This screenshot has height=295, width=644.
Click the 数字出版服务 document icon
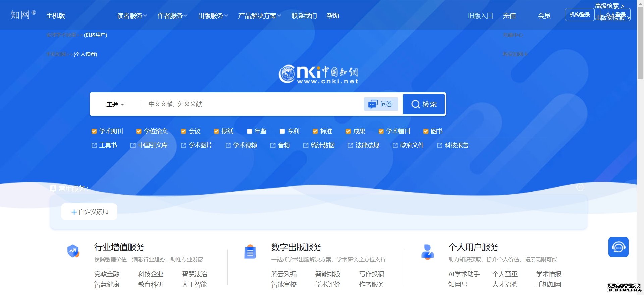(250, 252)
